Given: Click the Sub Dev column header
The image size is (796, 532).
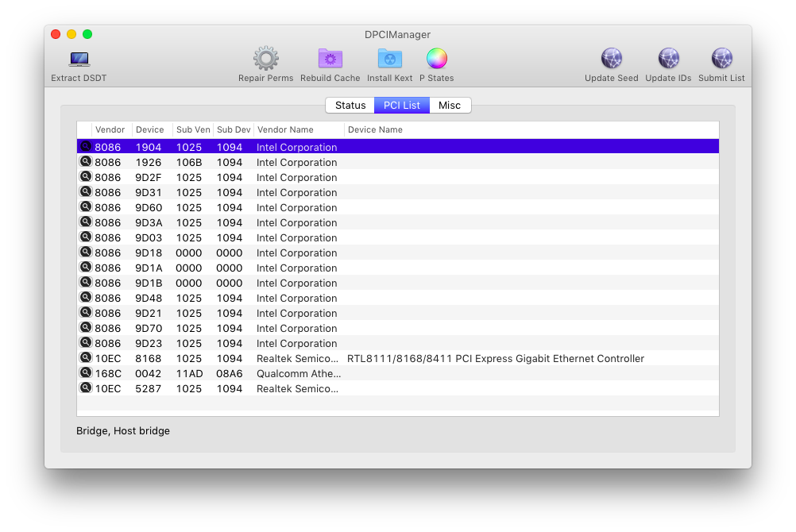Looking at the screenshot, I should coord(234,129).
